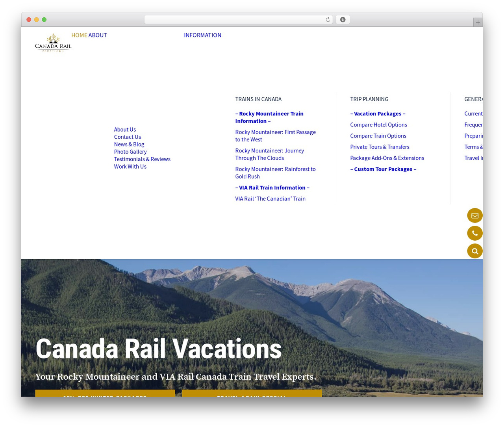The image size is (504, 427).
Task: Open Rocky Mountaineer: First Passage to the West
Action: click(x=275, y=136)
